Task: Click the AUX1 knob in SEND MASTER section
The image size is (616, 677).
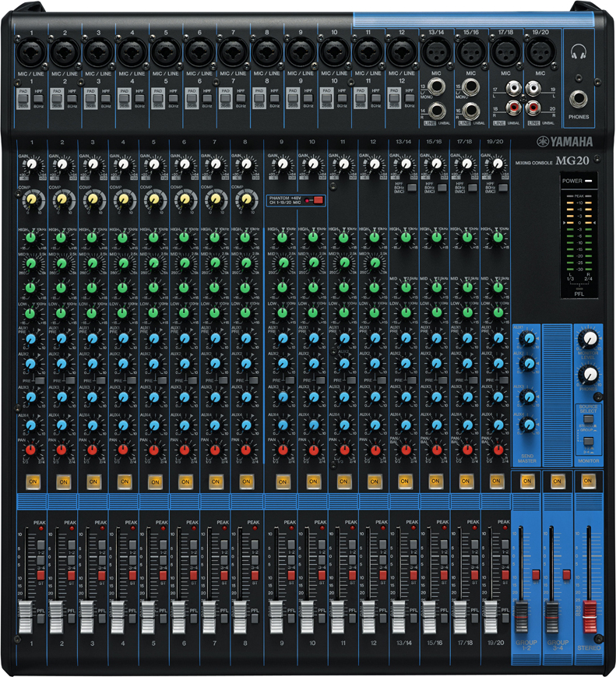Action: click(x=527, y=339)
